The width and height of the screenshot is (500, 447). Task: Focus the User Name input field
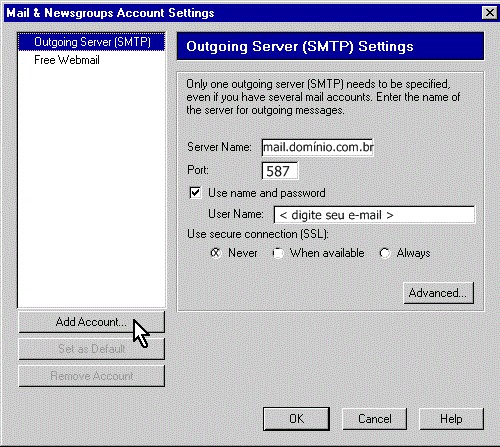coord(374,215)
